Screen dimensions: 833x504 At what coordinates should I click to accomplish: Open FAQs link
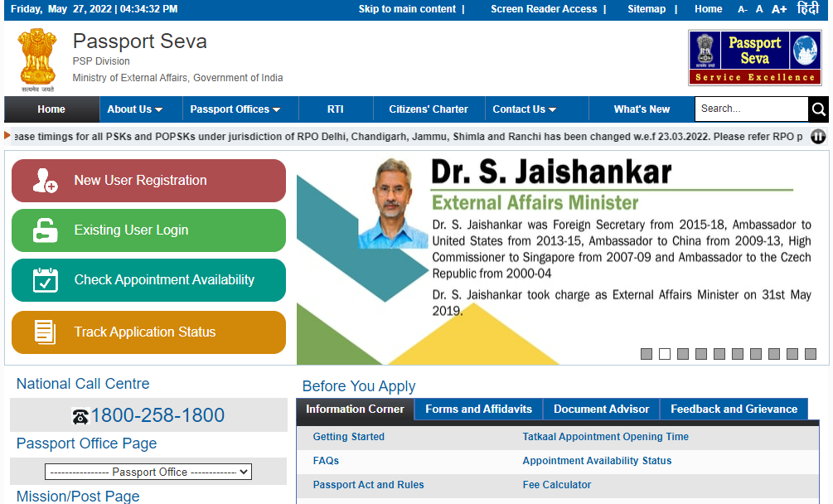coord(326,461)
